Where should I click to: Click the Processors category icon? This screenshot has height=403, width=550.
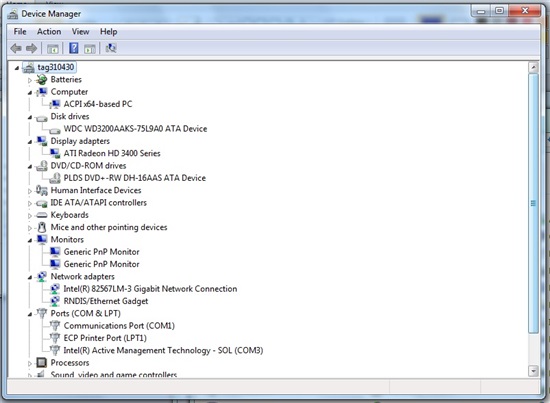pos(41,362)
